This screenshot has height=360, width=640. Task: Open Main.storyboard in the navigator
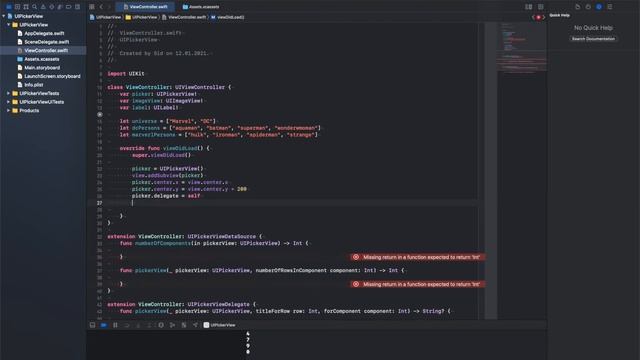click(x=43, y=68)
